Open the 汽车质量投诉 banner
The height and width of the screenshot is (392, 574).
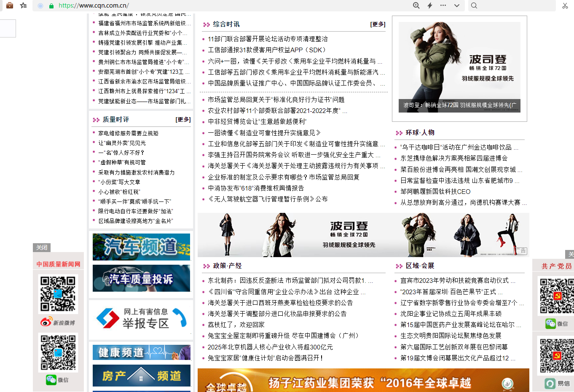click(x=141, y=278)
